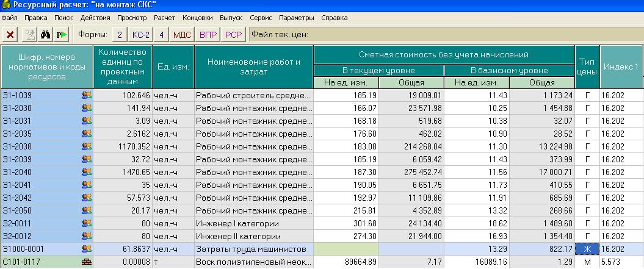
Task: Click the unit price cell 301.68
Action: coord(346,223)
